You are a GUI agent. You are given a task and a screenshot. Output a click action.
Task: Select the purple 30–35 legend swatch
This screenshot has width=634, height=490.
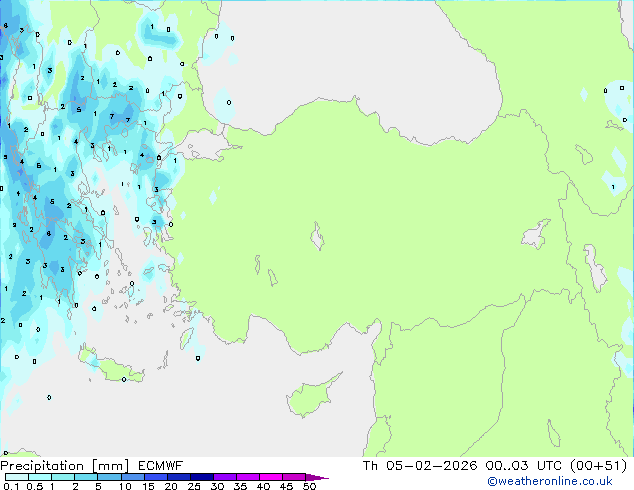[226, 477]
